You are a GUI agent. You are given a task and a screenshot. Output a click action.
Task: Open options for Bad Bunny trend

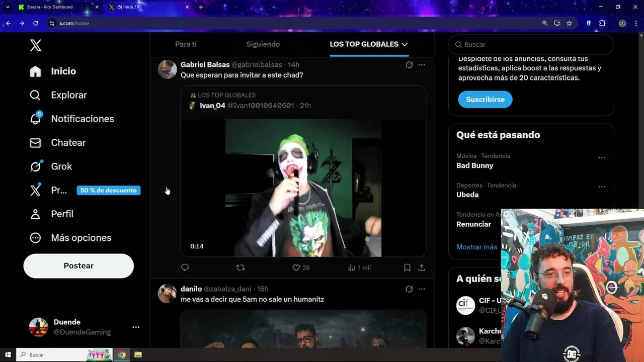click(602, 157)
